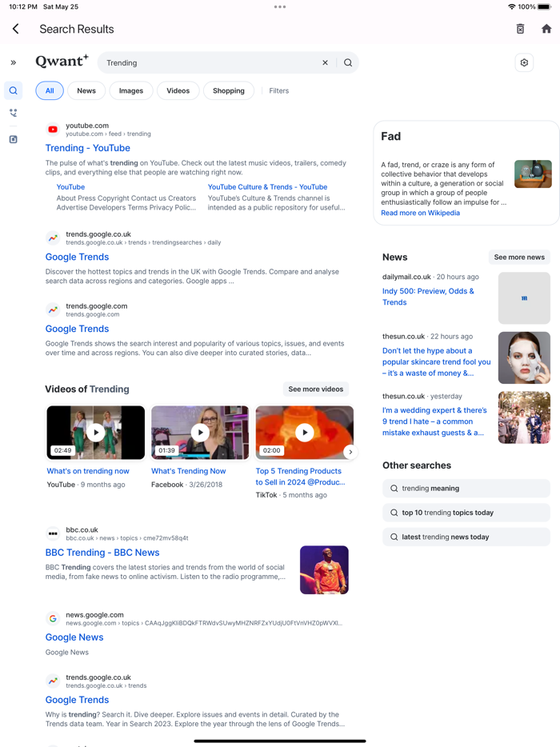This screenshot has height=747, width=560.
Task: Click the Google favicon beside news.google.com
Action: [x=53, y=618]
